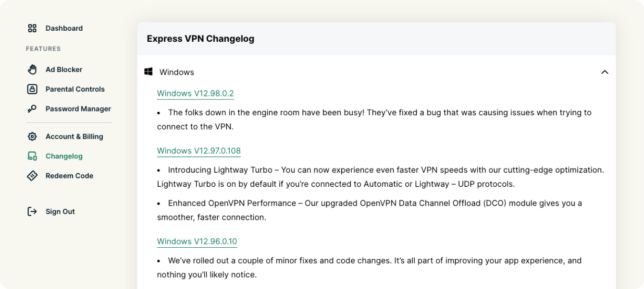Click the Changelog devices icon
Viewport: 644px width, 289px height.
click(32, 157)
